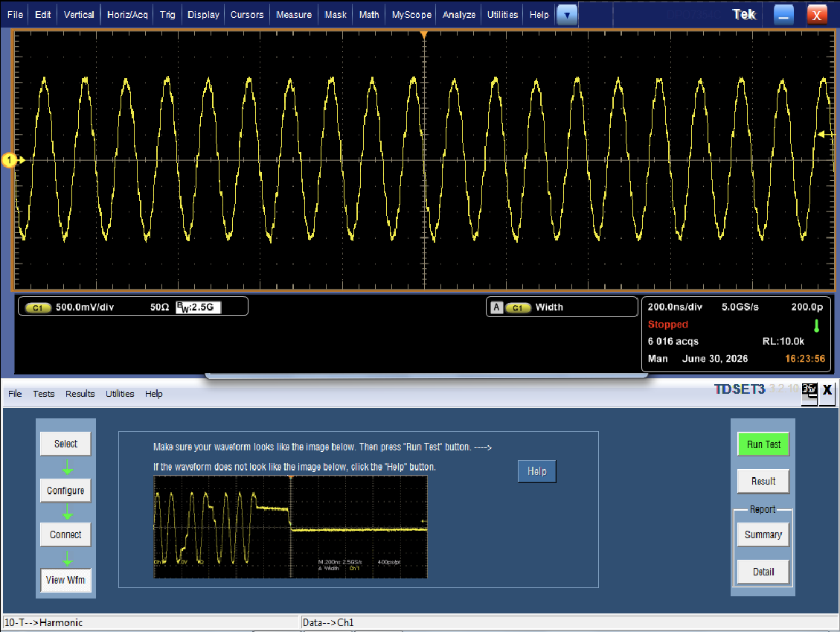Click the 500.0mV/div vertical scale readout

click(85, 307)
